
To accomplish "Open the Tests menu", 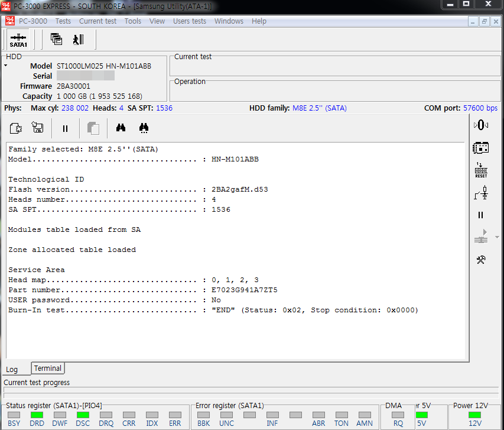I will [x=63, y=21].
